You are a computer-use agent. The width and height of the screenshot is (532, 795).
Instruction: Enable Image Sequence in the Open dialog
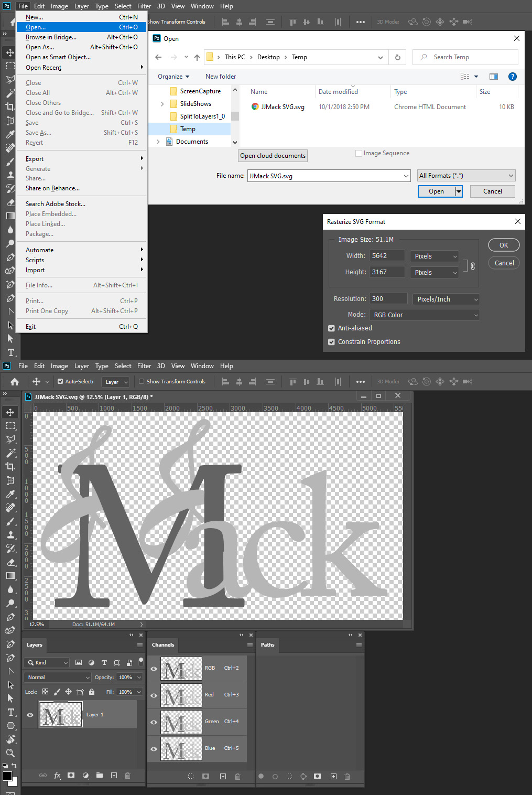click(x=359, y=153)
